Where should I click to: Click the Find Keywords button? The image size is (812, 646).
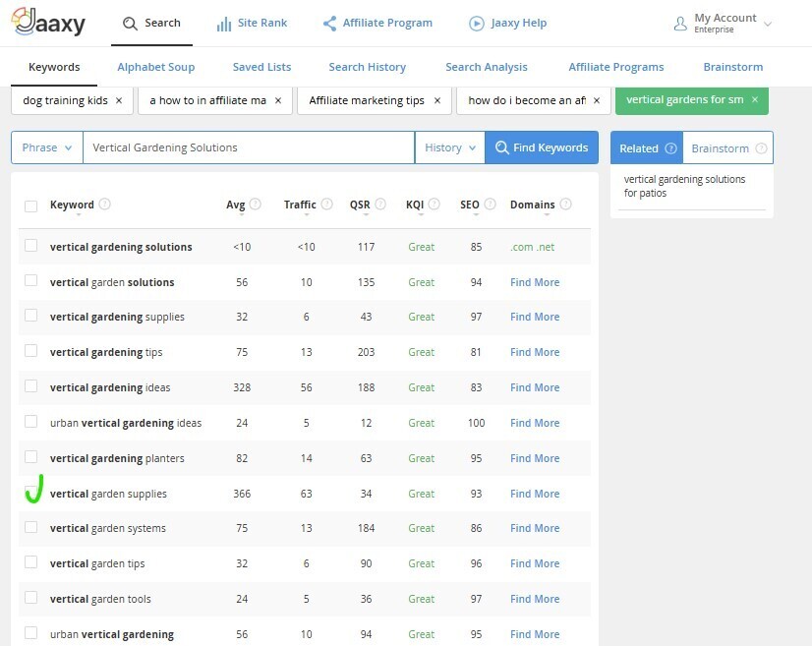(x=542, y=147)
